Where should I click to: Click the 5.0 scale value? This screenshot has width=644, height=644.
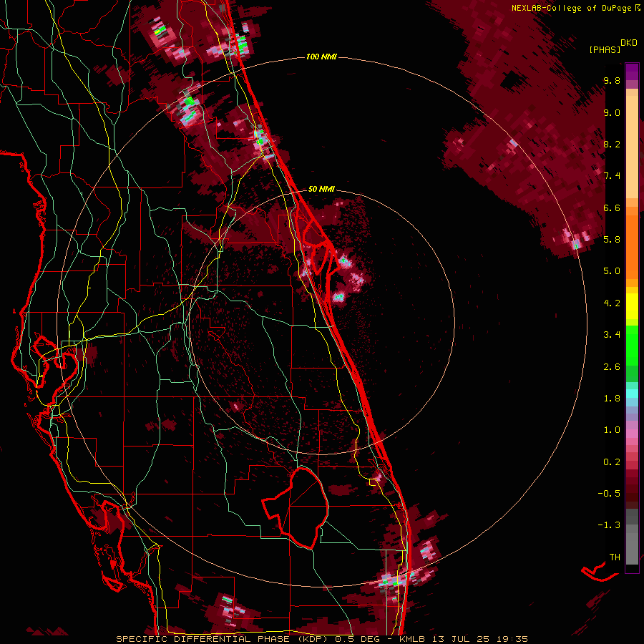pyautogui.click(x=612, y=271)
